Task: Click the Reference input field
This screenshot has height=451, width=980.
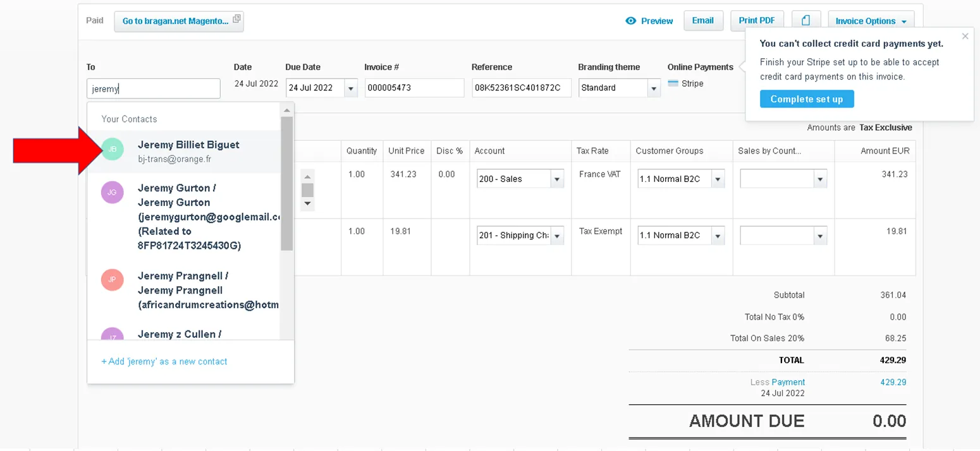Action: (x=522, y=88)
